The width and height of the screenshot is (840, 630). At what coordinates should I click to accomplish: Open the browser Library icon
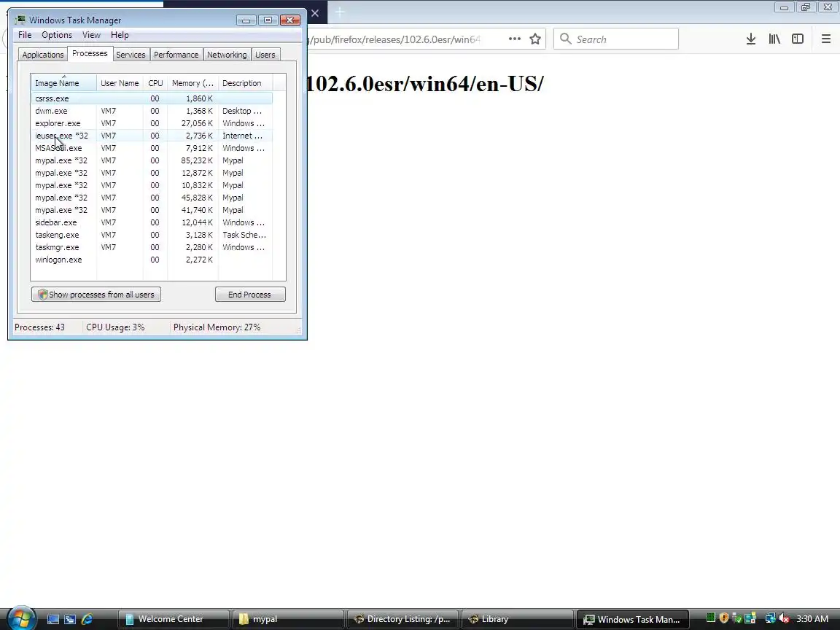(774, 39)
